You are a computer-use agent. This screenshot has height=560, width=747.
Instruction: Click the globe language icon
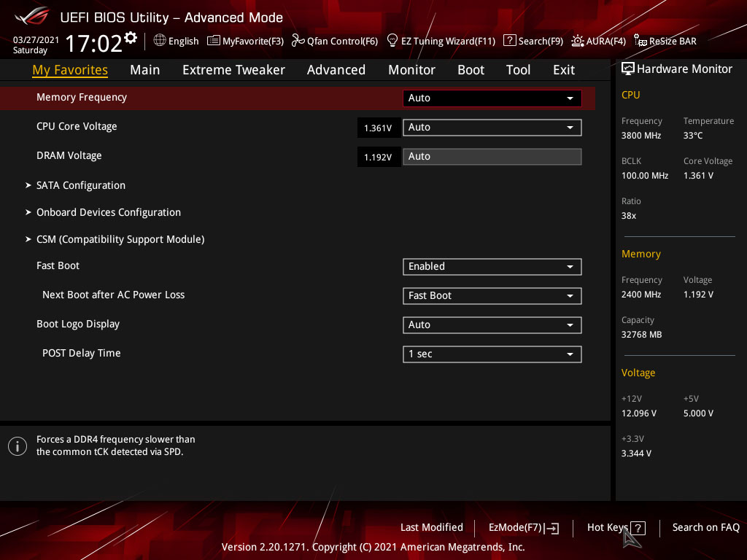(160, 41)
